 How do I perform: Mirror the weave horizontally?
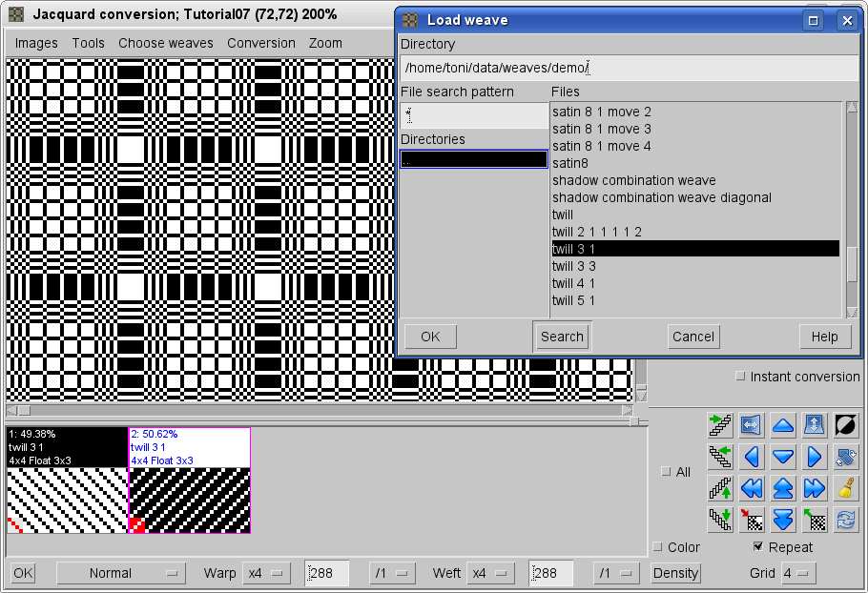point(752,424)
